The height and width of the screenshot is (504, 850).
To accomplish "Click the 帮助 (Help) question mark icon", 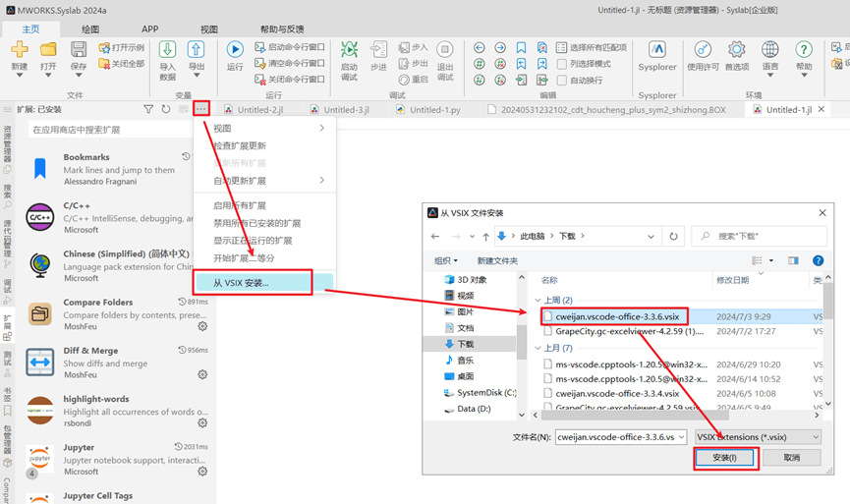I will coord(804,49).
